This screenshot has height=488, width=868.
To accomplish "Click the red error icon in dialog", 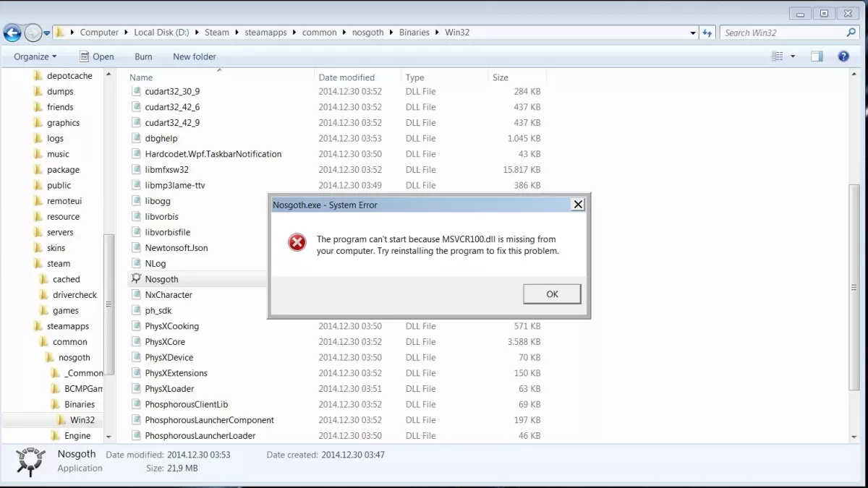I will (297, 242).
